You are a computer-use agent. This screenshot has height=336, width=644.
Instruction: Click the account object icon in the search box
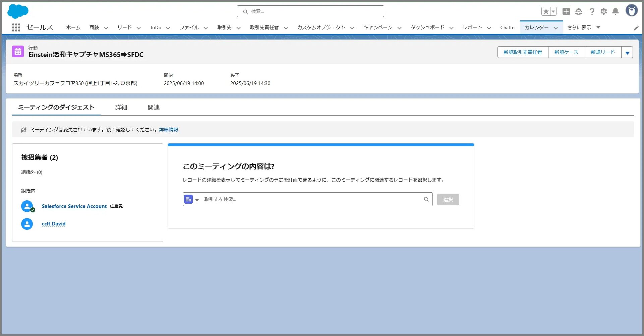point(188,199)
